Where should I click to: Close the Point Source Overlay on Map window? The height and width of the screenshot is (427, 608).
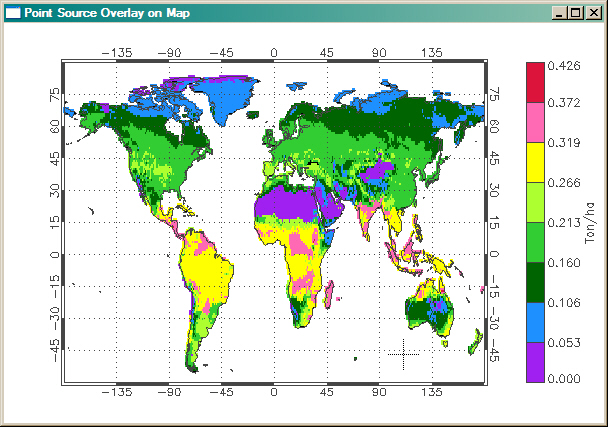(593, 12)
